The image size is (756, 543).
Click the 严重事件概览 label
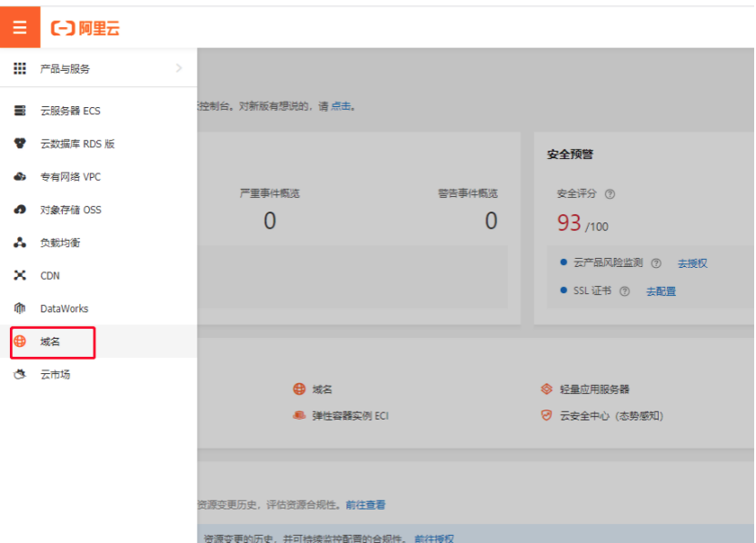(270, 193)
